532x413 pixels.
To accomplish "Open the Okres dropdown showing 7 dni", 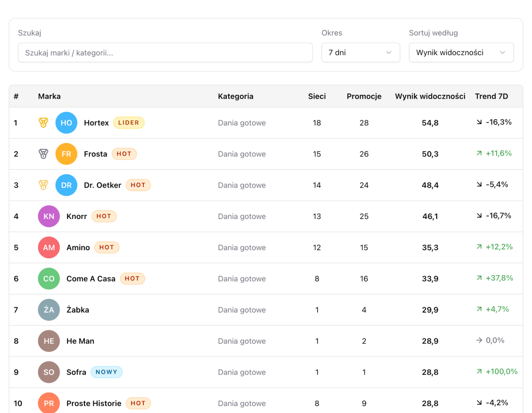I will point(361,53).
